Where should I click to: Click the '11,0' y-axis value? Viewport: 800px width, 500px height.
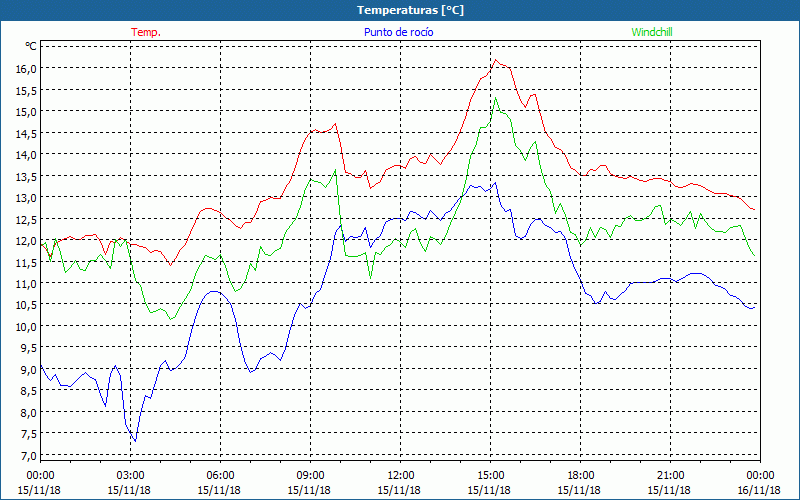27,283
